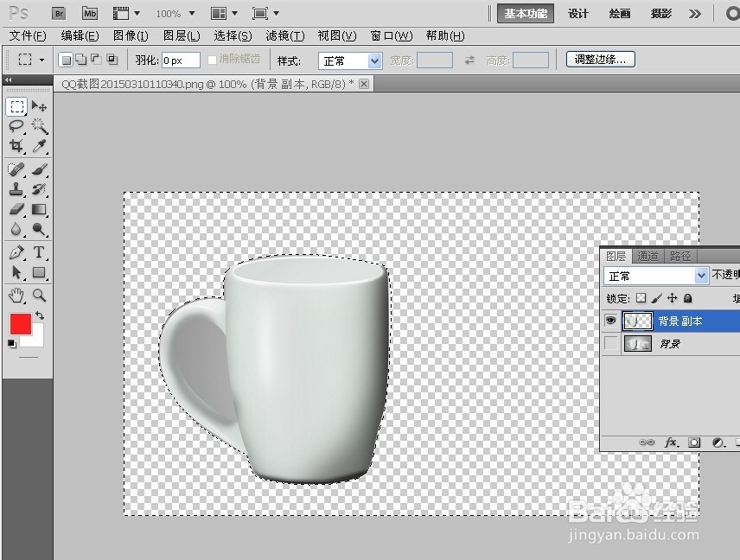Screen dimensions: 740x560
Task: Select the Rectangle shape tool
Action: tap(39, 272)
